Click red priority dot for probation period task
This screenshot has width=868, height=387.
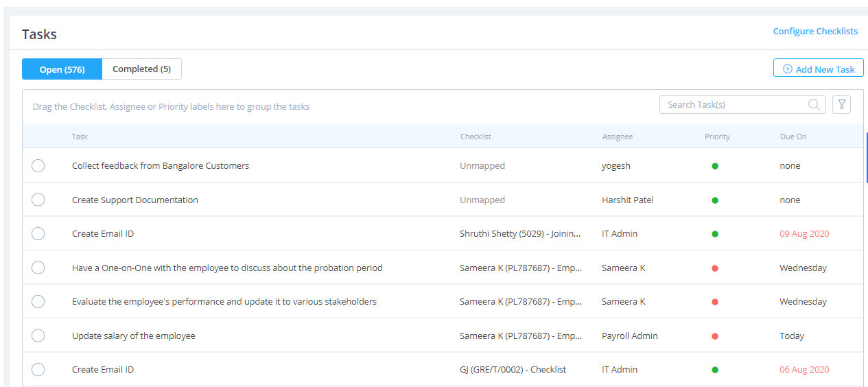pos(715,268)
